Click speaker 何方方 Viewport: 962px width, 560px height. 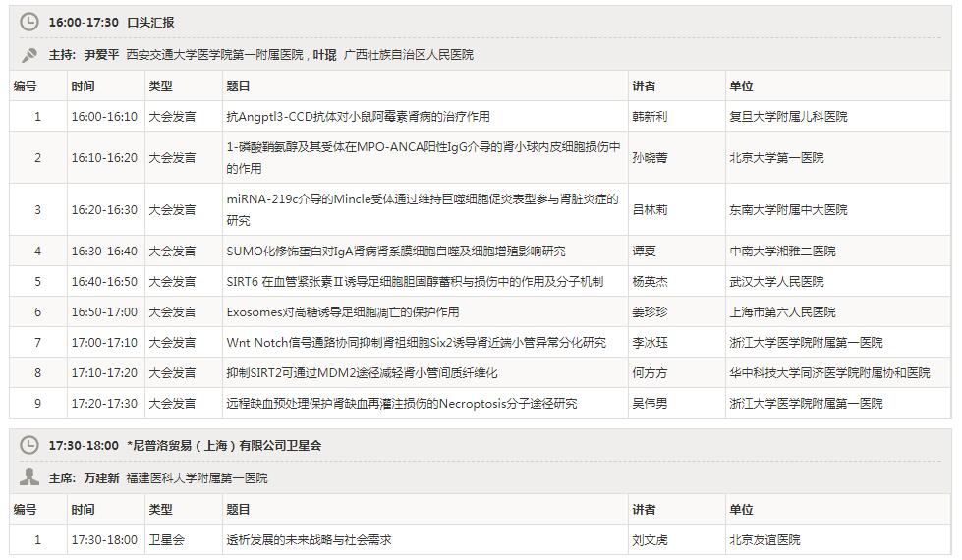tap(650, 373)
